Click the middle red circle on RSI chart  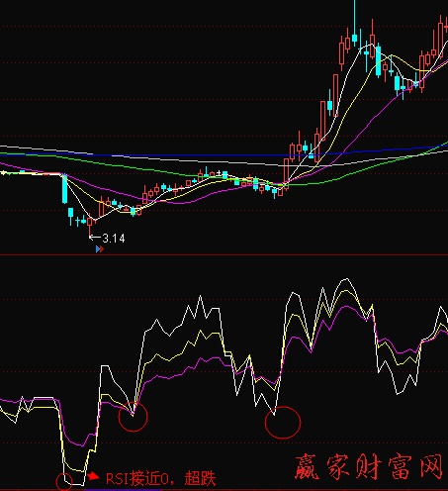pos(133,417)
